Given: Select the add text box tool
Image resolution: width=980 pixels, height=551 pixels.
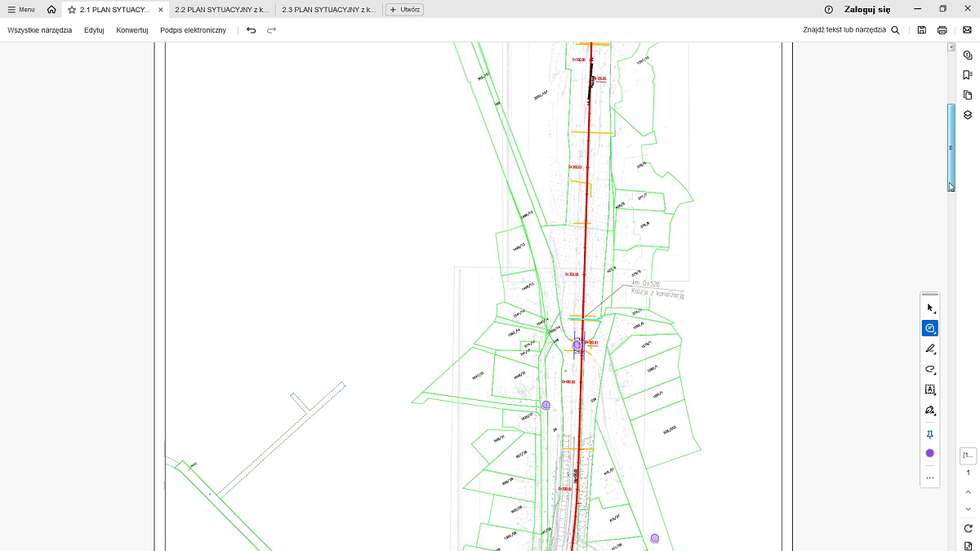Looking at the screenshot, I should coord(929,390).
